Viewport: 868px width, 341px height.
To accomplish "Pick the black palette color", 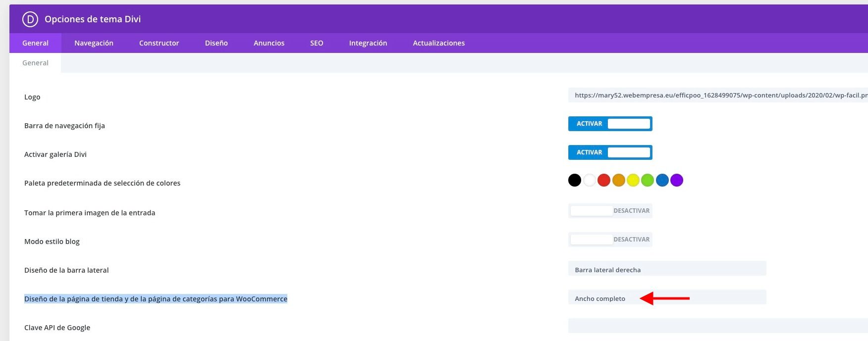I will coord(575,180).
